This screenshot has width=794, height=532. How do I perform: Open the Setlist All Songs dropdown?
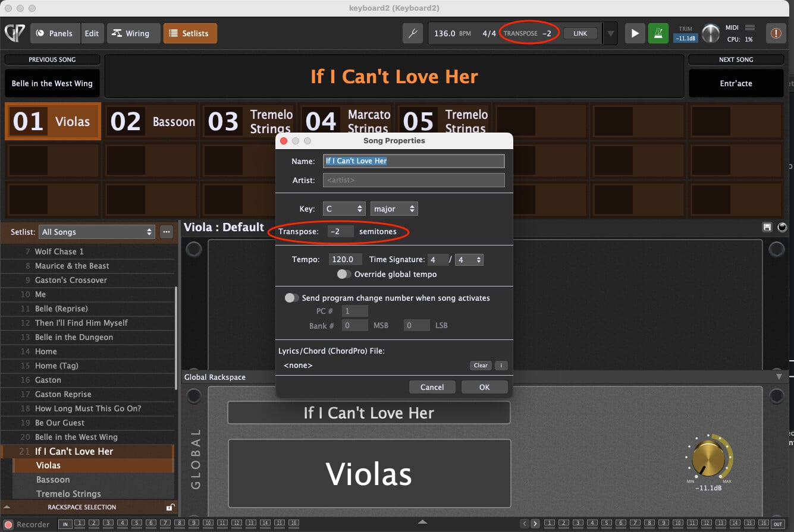tap(97, 232)
